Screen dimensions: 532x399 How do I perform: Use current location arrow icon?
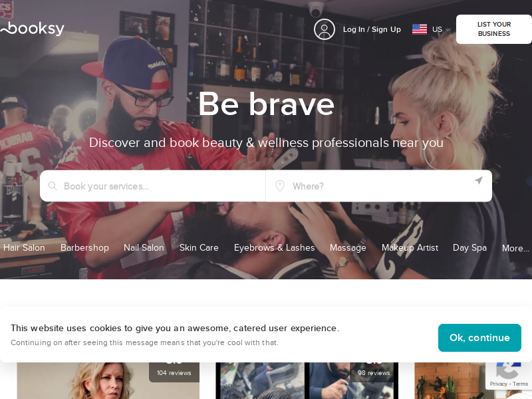tap(478, 180)
